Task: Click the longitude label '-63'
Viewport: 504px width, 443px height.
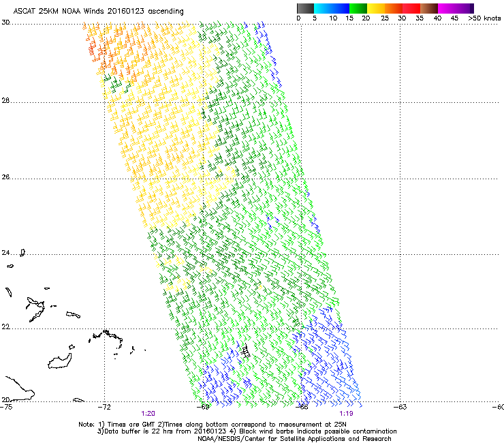Action: (x=400, y=408)
